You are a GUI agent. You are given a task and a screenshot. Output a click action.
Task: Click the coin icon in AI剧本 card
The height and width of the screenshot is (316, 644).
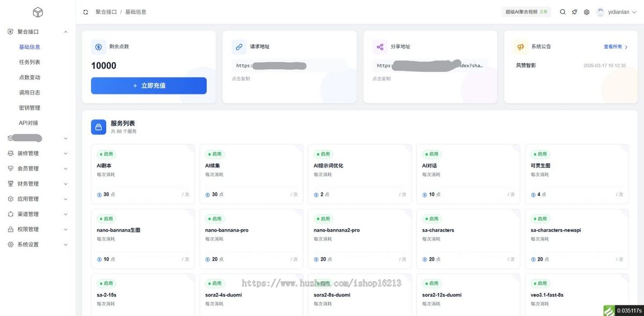coord(99,195)
